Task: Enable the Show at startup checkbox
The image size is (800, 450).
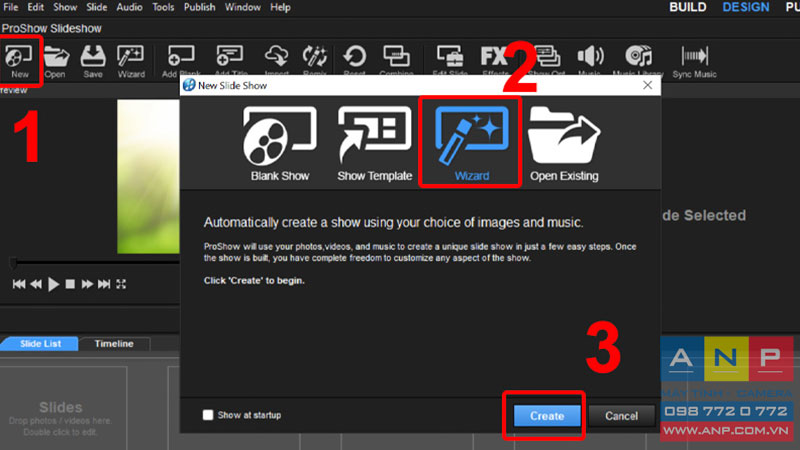Action: click(208, 415)
